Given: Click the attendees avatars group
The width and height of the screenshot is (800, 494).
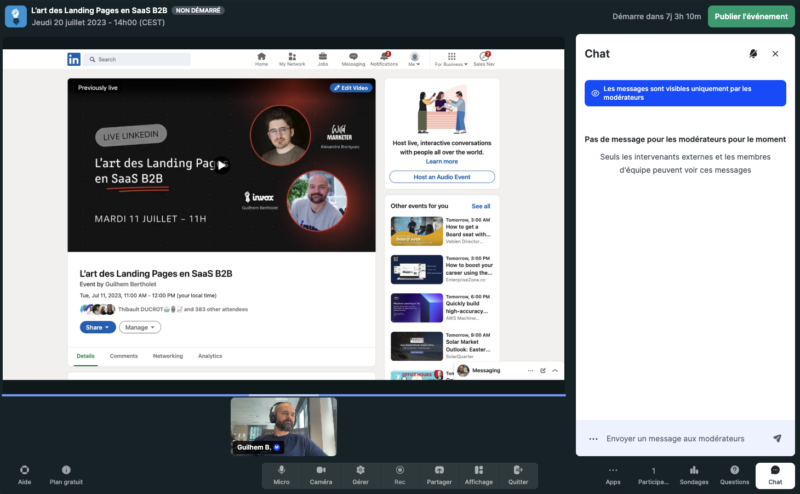Looking at the screenshot, I should [97, 309].
